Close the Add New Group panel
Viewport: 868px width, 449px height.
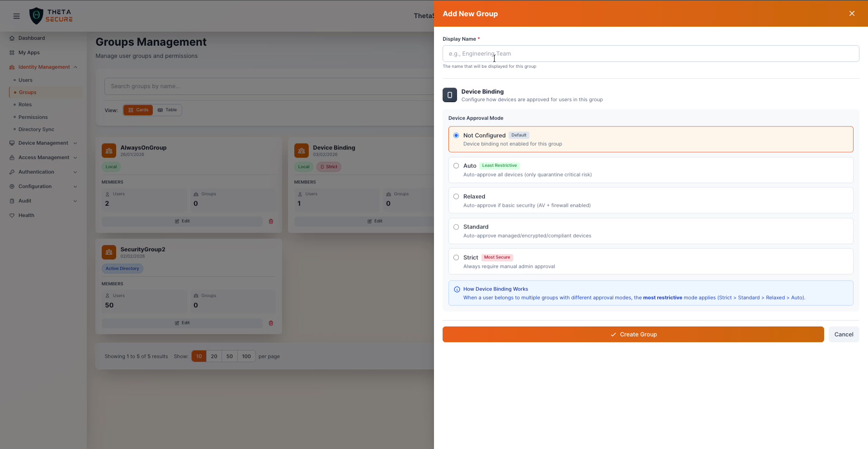click(852, 14)
